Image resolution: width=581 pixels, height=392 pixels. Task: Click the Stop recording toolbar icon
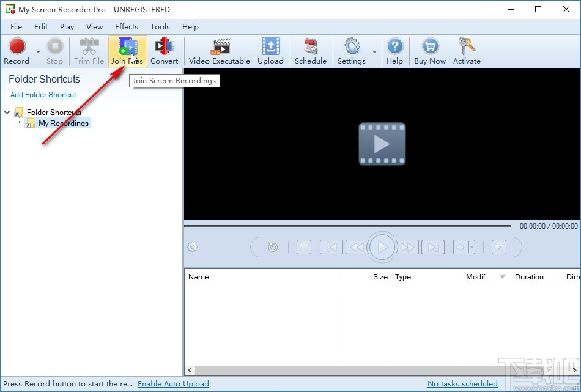pos(55,51)
